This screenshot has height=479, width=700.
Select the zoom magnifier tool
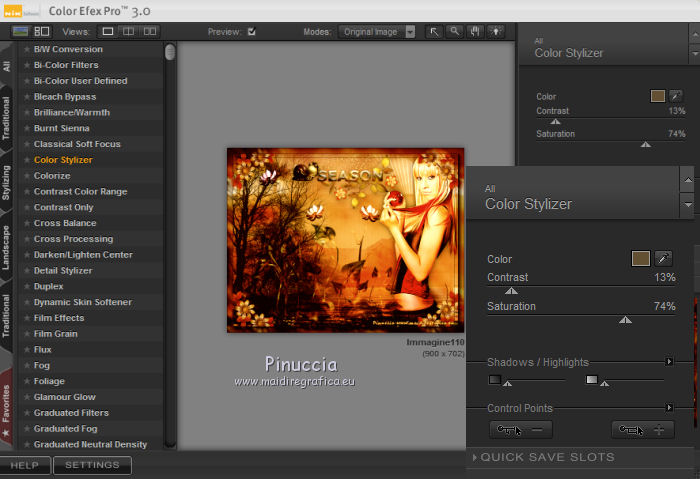click(454, 32)
